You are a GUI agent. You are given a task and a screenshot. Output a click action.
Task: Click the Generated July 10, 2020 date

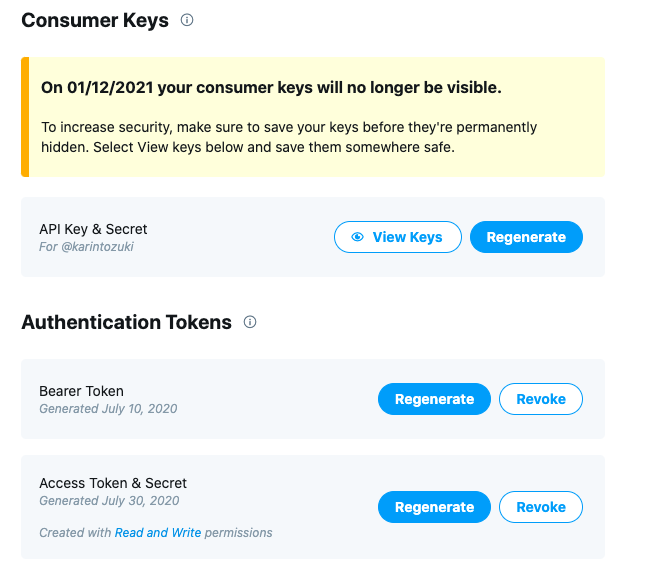(108, 409)
